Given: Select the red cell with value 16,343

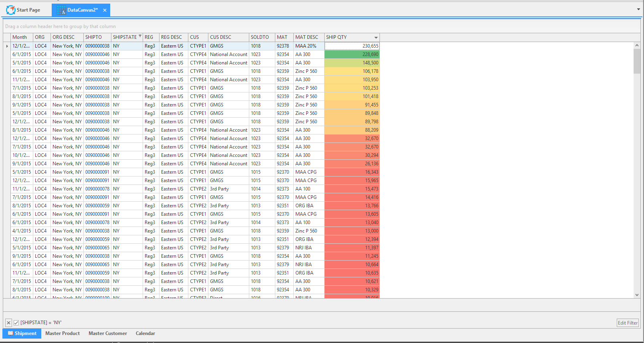Looking at the screenshot, I should pos(352,172).
